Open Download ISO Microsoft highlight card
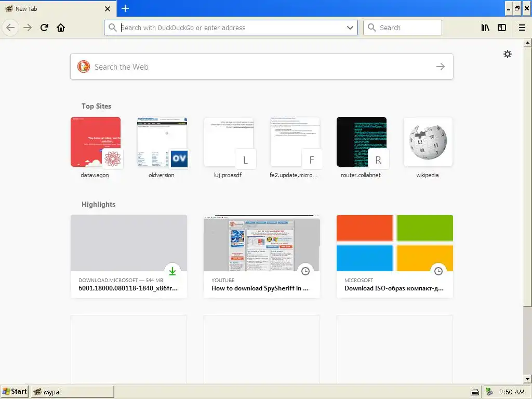Image resolution: width=532 pixels, height=399 pixels. pos(395,257)
